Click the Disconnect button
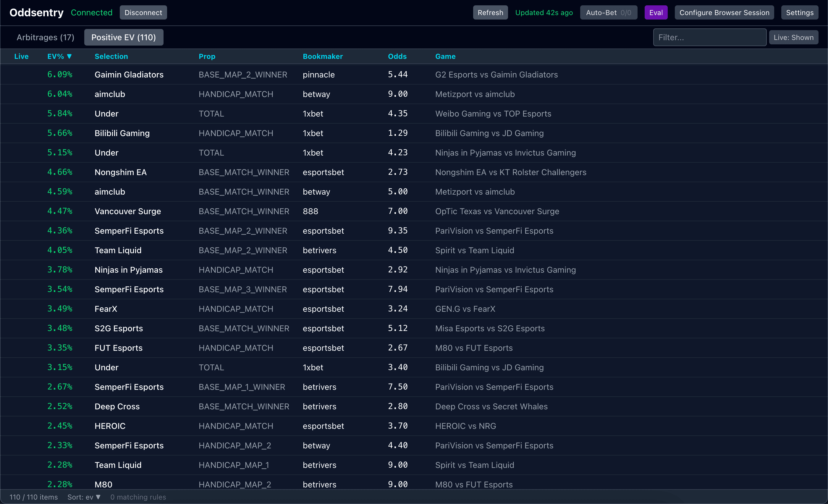The width and height of the screenshot is (828, 504). pos(143,12)
